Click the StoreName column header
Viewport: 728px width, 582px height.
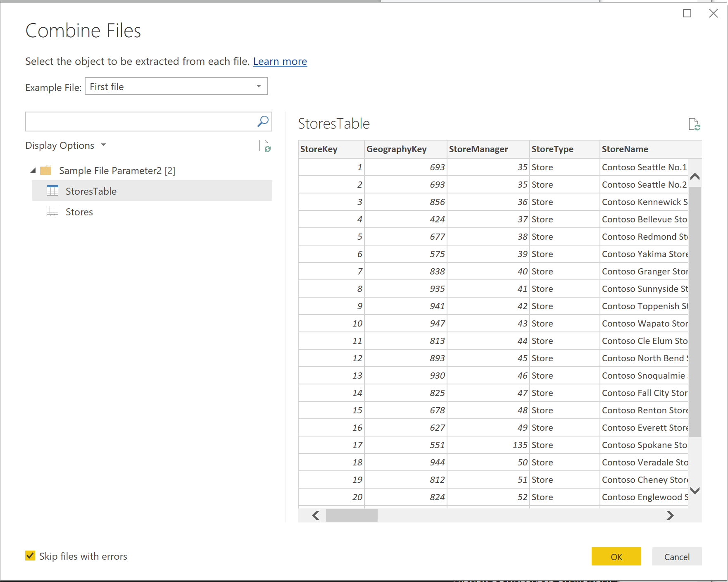click(x=651, y=149)
